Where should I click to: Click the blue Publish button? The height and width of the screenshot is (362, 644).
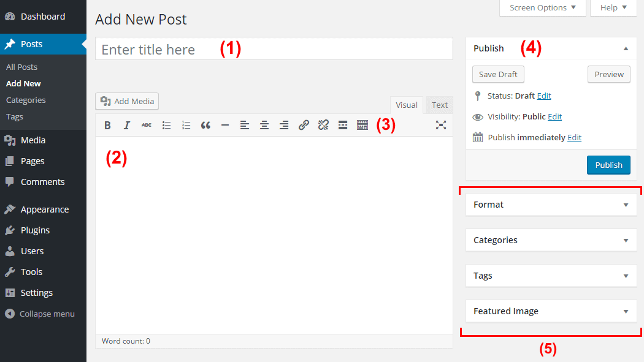coord(608,165)
